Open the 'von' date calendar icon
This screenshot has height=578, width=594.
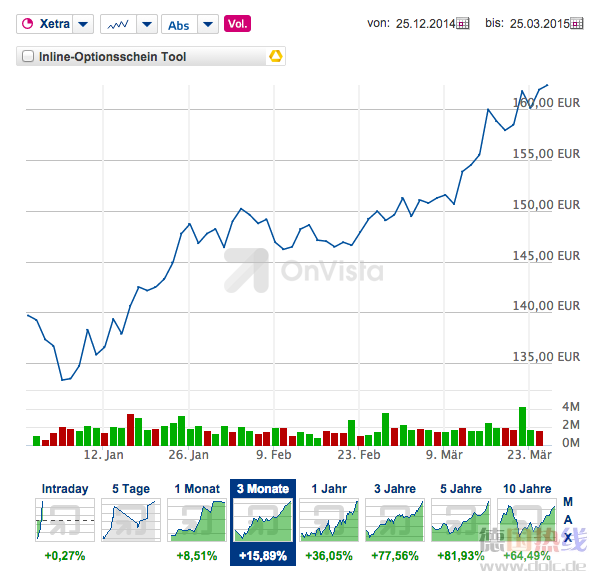(463, 24)
